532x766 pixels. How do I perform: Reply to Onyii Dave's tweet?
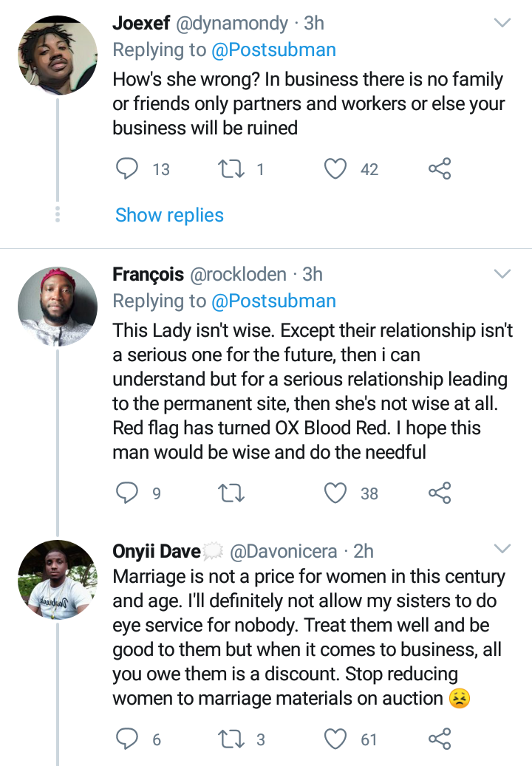click(x=128, y=739)
